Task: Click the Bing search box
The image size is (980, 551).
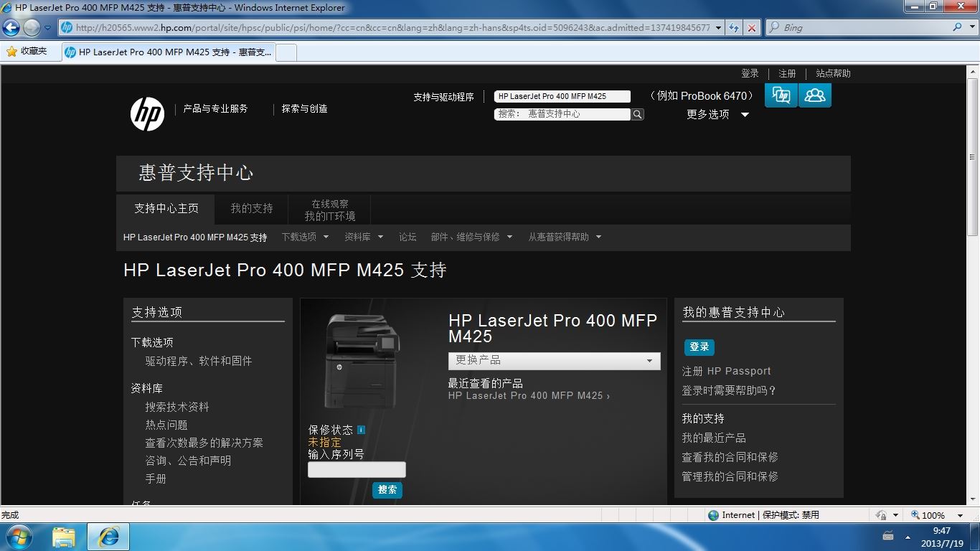Action: tap(859, 27)
